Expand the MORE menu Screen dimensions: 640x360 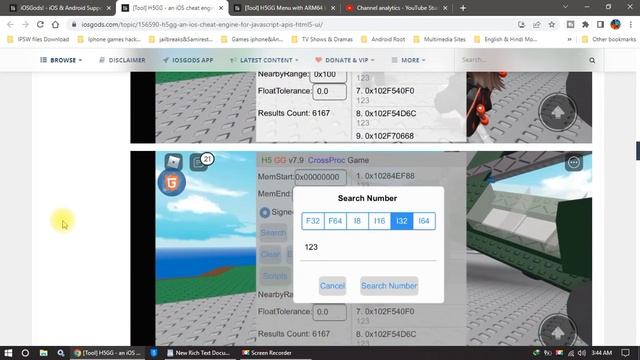coord(409,60)
